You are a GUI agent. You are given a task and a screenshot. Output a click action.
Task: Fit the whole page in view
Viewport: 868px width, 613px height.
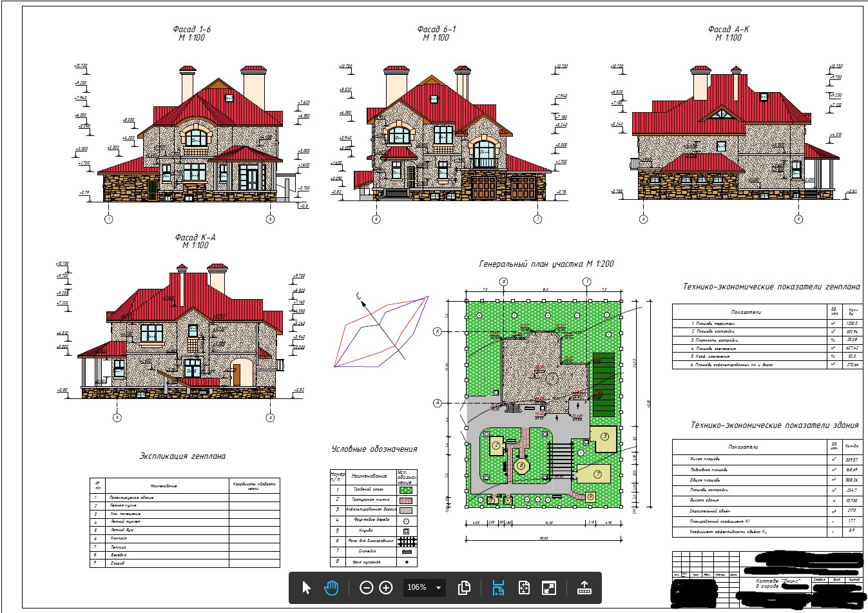(x=524, y=587)
